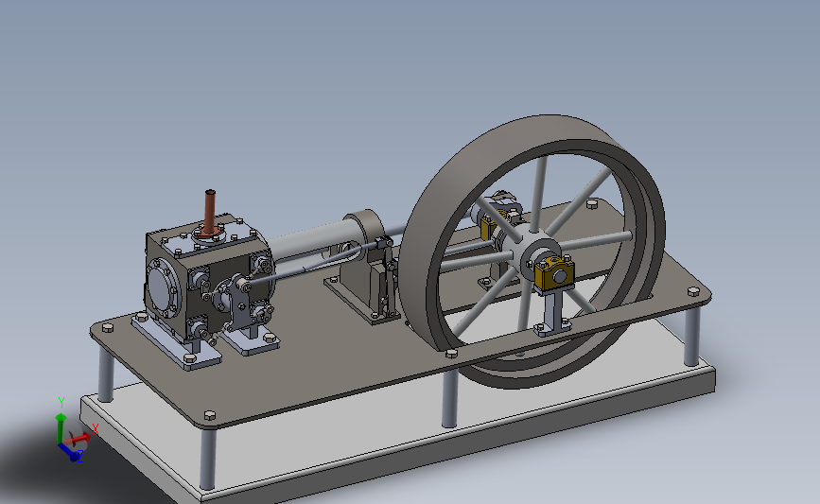Select the front brass bearing cap
The height and width of the screenshot is (504, 820).
tap(554, 272)
